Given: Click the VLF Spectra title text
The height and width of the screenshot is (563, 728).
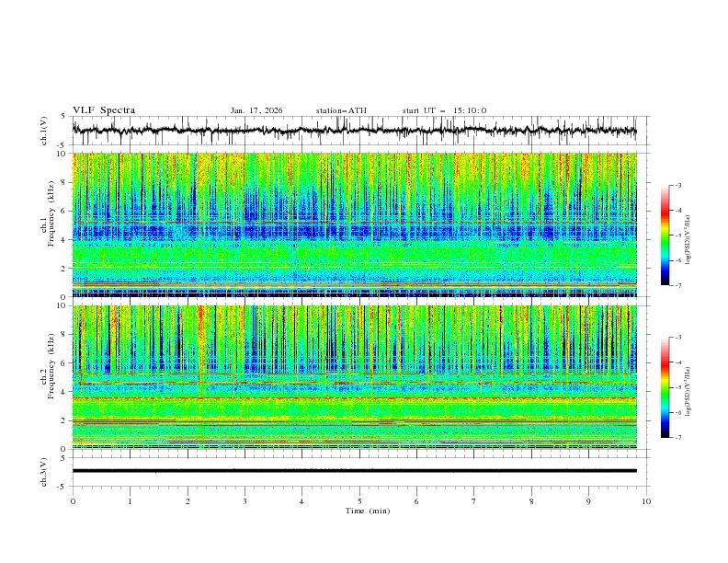Looking at the screenshot, I should pos(104,110).
